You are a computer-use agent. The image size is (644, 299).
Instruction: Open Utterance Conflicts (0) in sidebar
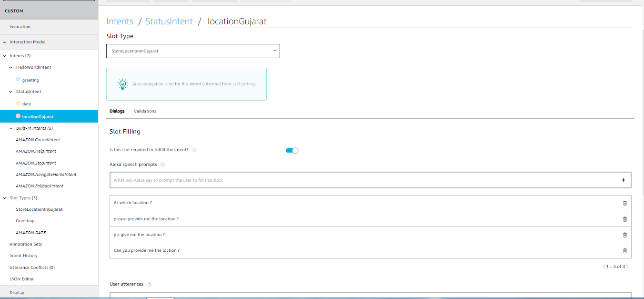[32, 268]
